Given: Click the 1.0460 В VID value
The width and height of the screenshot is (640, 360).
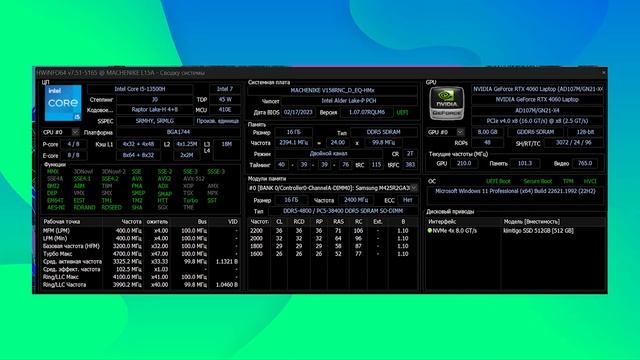Looking at the screenshot, I should (227, 285).
